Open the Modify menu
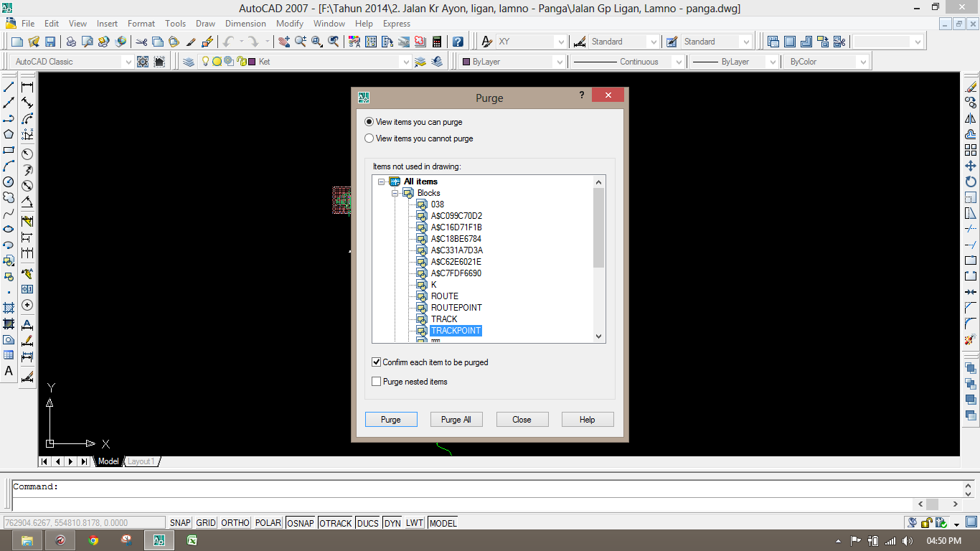 [290, 24]
